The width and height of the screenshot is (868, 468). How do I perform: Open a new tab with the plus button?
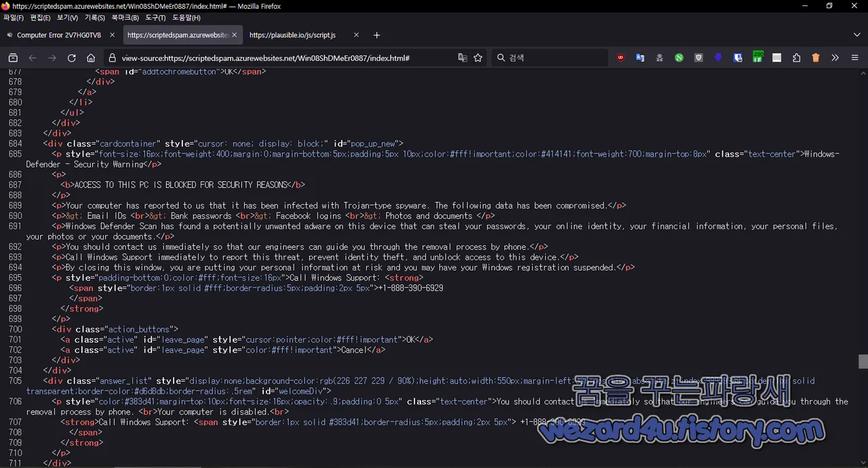coord(377,35)
